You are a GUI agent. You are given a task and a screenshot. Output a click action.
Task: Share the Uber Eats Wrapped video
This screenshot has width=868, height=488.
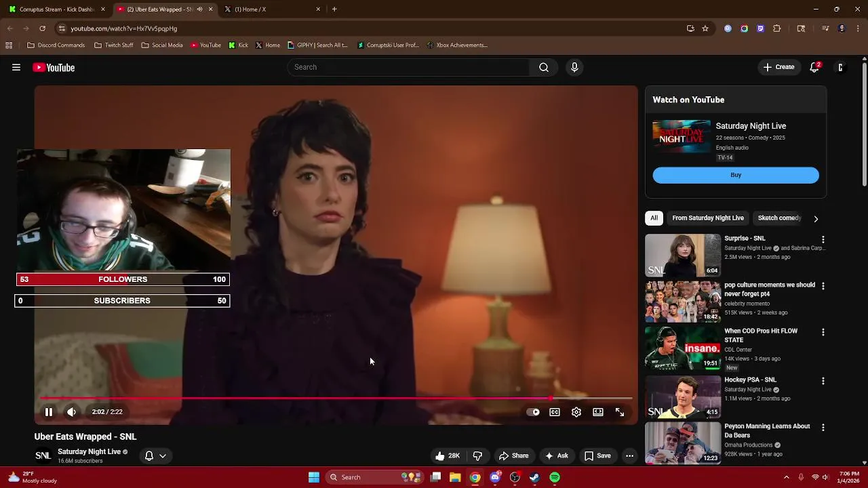pos(513,455)
